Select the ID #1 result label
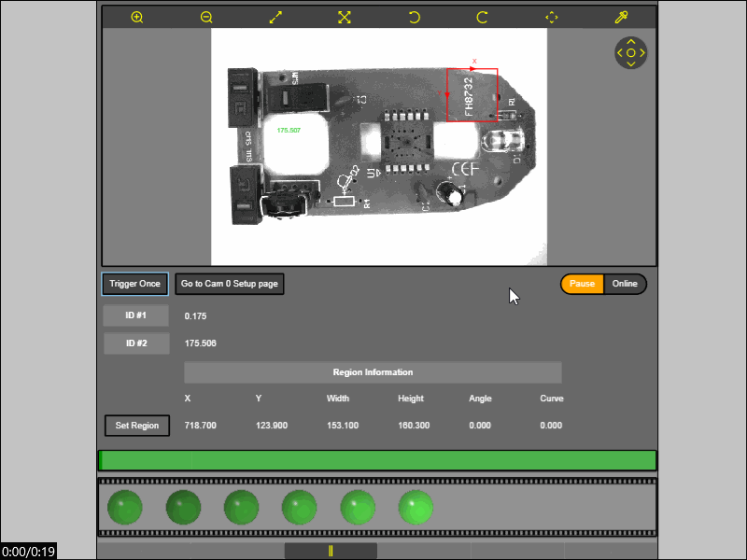 pyautogui.click(x=136, y=315)
